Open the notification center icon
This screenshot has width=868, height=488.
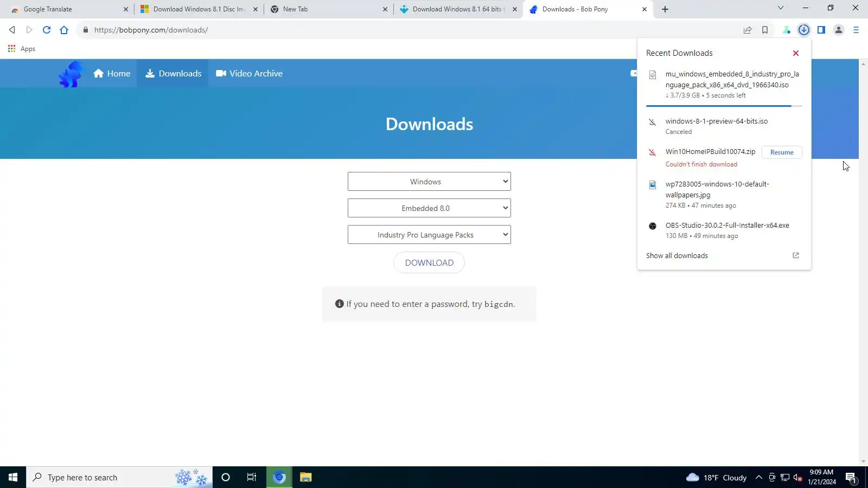point(851,478)
